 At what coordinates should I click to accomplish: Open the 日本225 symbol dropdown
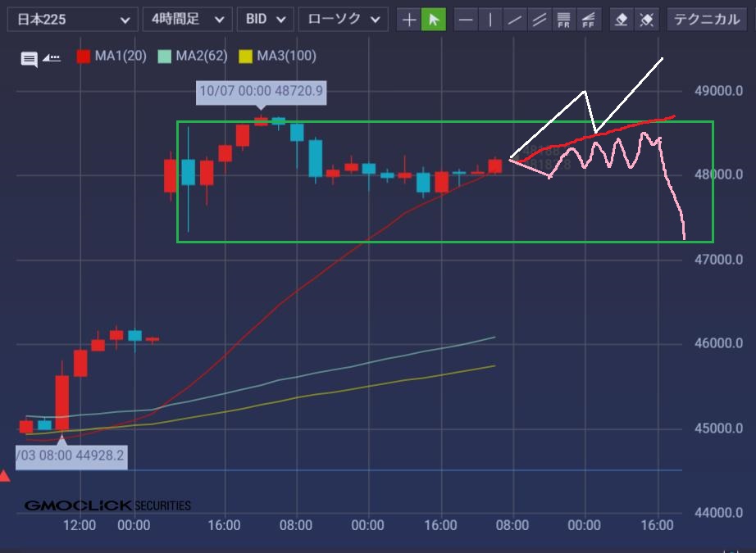[x=72, y=19]
